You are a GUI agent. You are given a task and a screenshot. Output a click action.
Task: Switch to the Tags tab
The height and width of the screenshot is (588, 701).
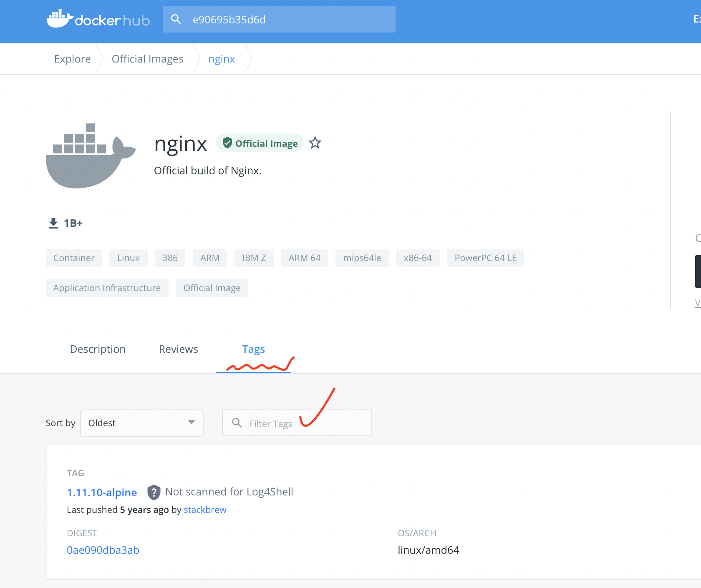[254, 349]
